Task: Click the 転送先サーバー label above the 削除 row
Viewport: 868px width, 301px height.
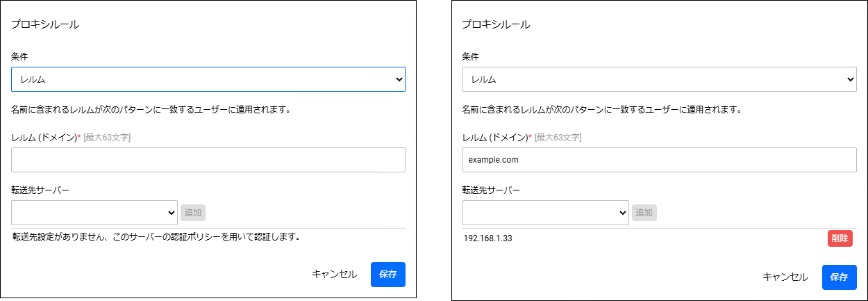Action: (x=492, y=190)
